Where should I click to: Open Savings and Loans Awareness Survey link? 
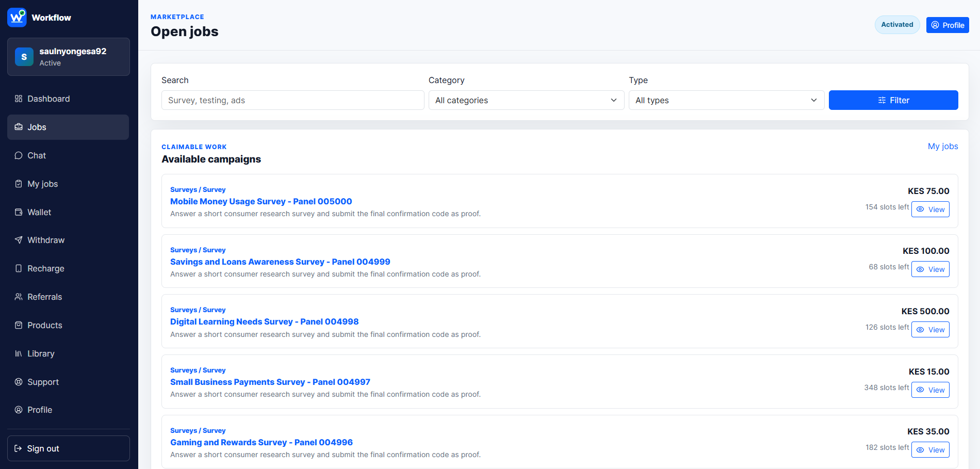[280, 262]
